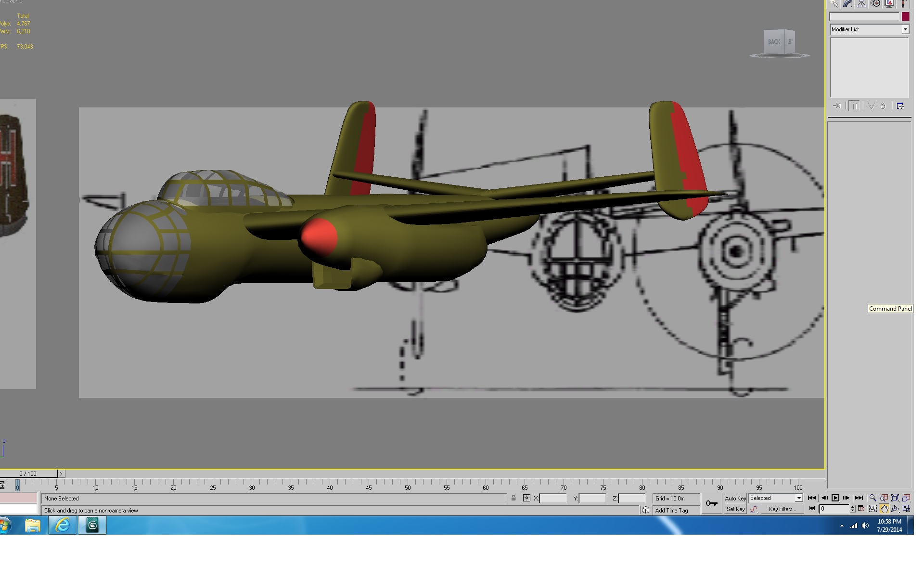924x578 pixels.
Task: Open the Hierarchy tab in command panel
Action: (861, 4)
